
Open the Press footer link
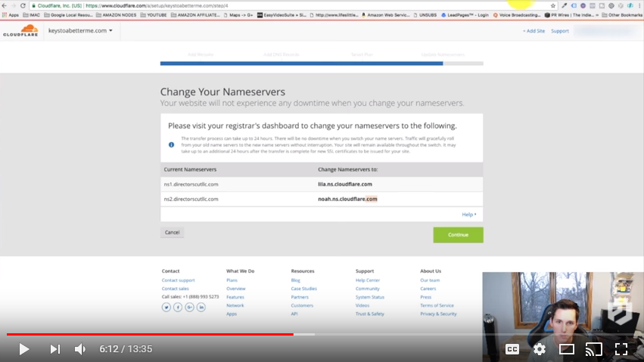tap(425, 297)
